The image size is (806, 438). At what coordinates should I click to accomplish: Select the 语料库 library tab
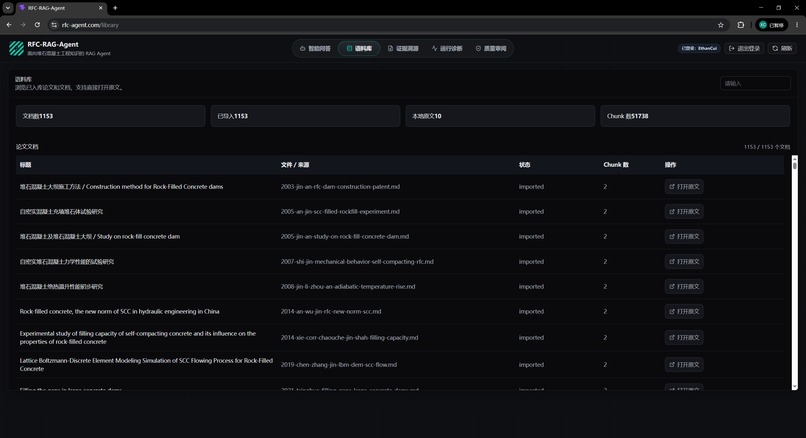click(x=359, y=48)
